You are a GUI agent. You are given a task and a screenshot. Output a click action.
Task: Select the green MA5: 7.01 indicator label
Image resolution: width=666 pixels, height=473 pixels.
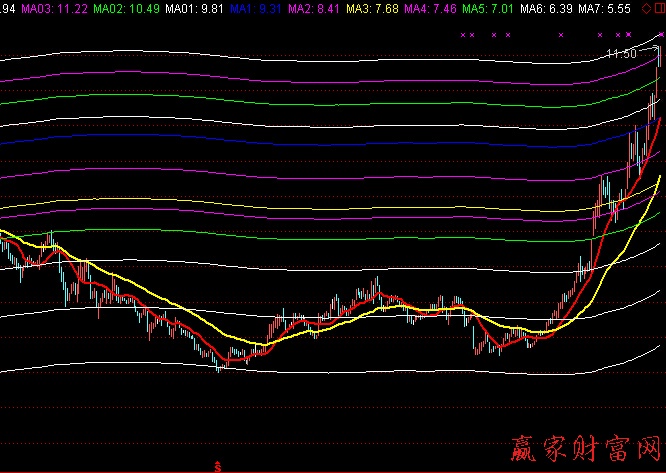(494, 9)
